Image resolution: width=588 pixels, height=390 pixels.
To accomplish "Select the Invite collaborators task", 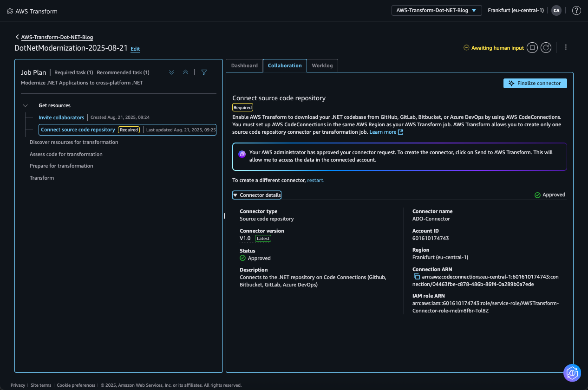I will pyautogui.click(x=61, y=117).
